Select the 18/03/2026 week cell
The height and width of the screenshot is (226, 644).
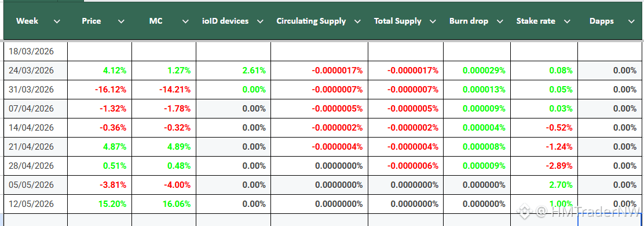coord(36,51)
